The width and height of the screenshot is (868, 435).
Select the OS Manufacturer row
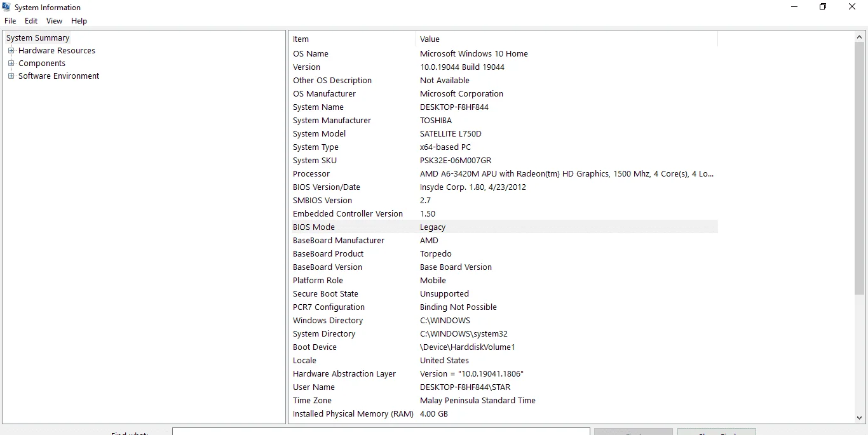point(503,94)
